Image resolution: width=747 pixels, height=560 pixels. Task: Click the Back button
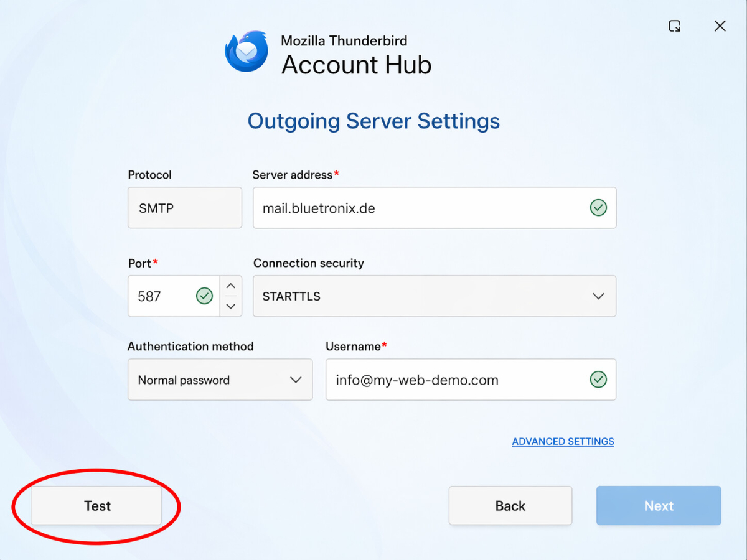[510, 506]
